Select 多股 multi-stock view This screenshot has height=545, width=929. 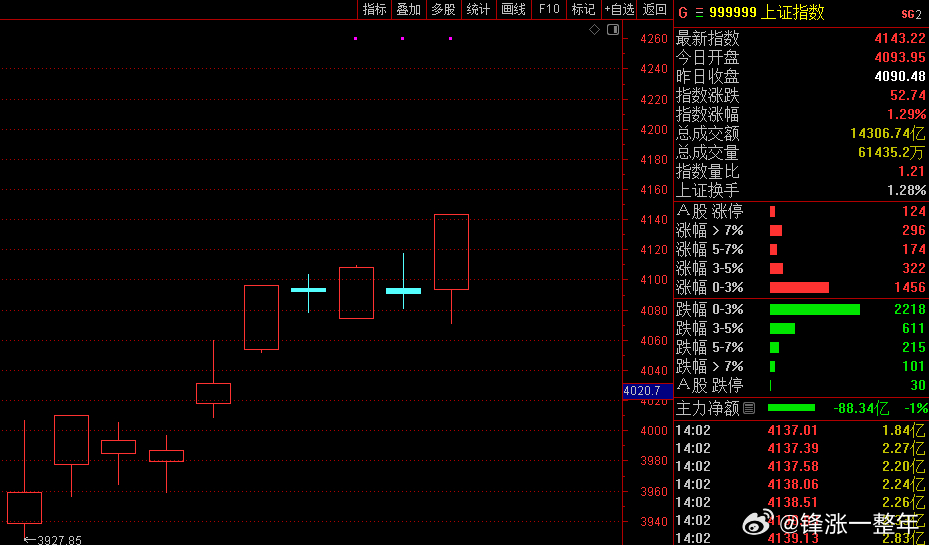[444, 9]
